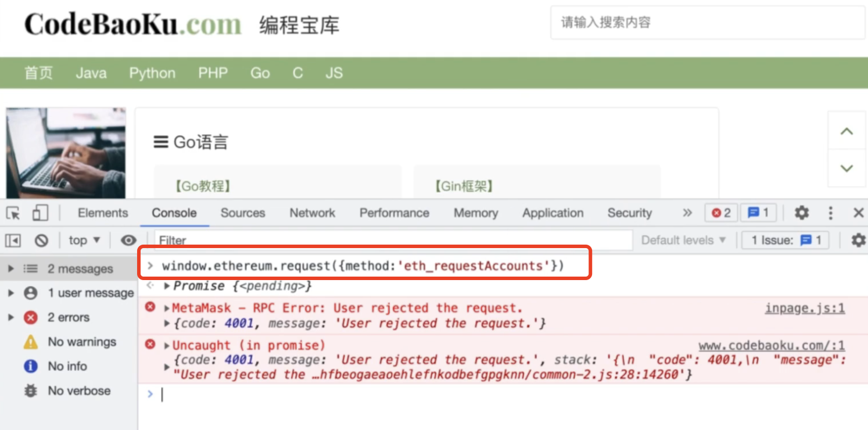This screenshot has width=868, height=430.
Task: Clear the console with the block icon
Action: pyautogui.click(x=41, y=240)
